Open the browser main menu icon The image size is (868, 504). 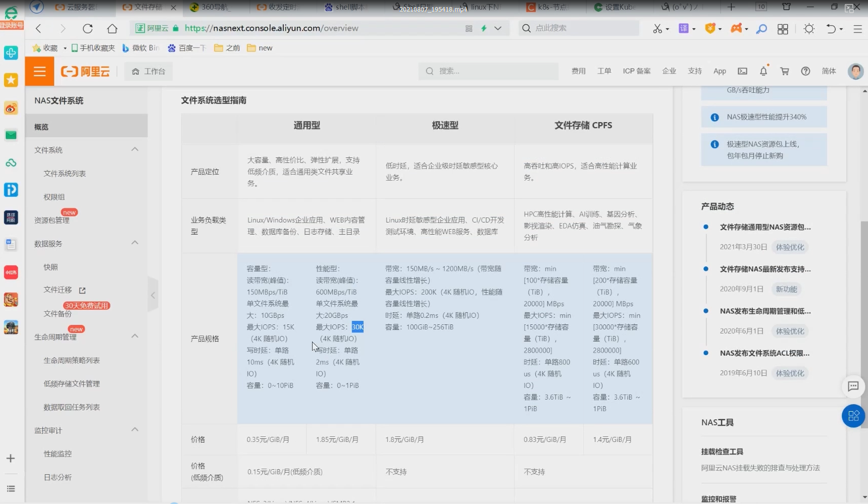(857, 29)
